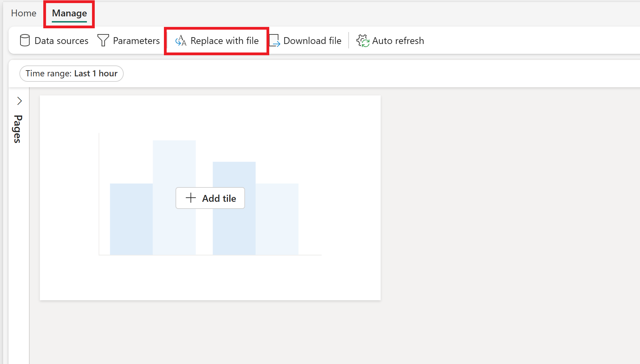Screen dimensions: 640x364
Task: Change the time range from Last 1 hour
Action: [x=96, y=73]
